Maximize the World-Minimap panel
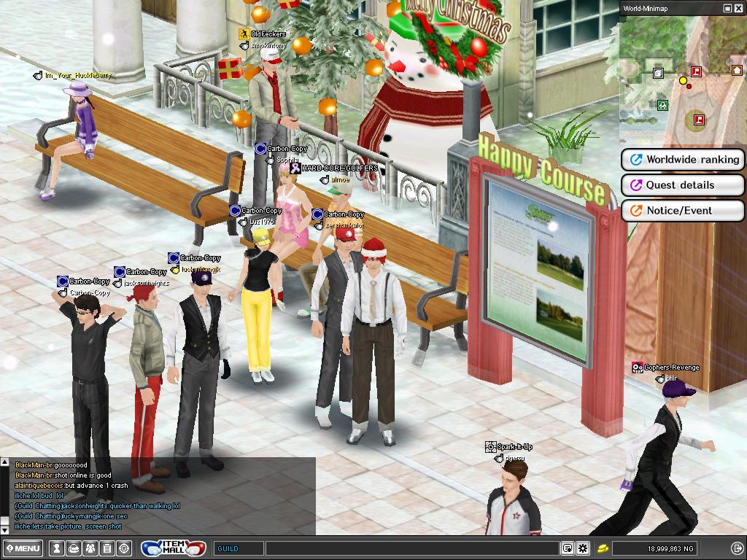Image resolution: width=747 pixels, height=560 pixels. click(727, 8)
